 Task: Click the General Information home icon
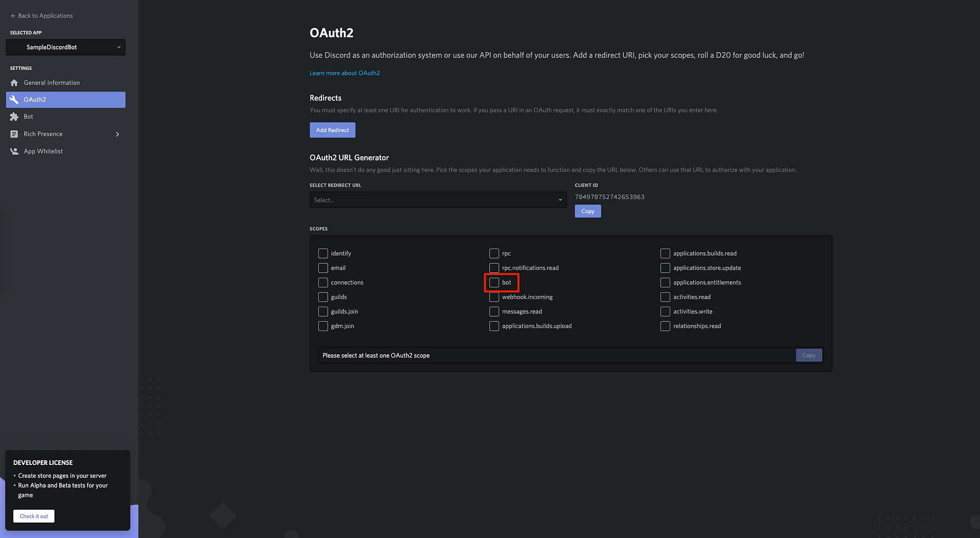[x=14, y=83]
